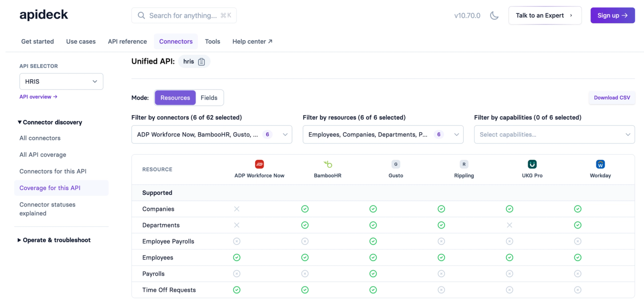Go to Connectors for this API

tap(53, 171)
